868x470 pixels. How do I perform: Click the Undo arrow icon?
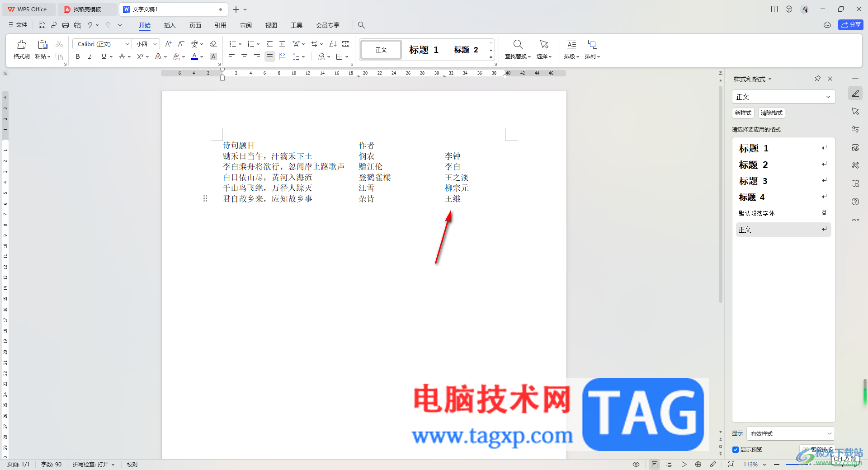tap(90, 25)
